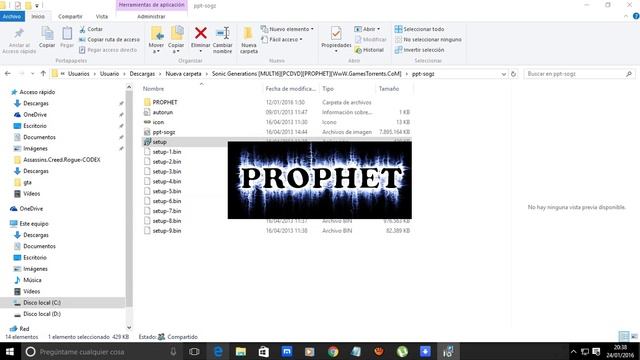This screenshot has width=640, height=360.
Task: Open Google Chrome from the taskbar
Action: tap(333, 351)
